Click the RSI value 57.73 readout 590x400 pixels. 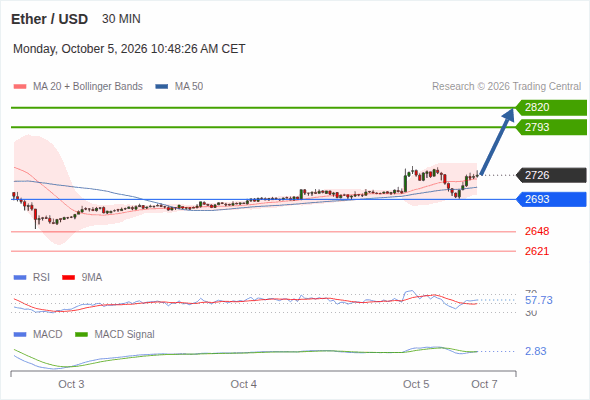(x=539, y=300)
